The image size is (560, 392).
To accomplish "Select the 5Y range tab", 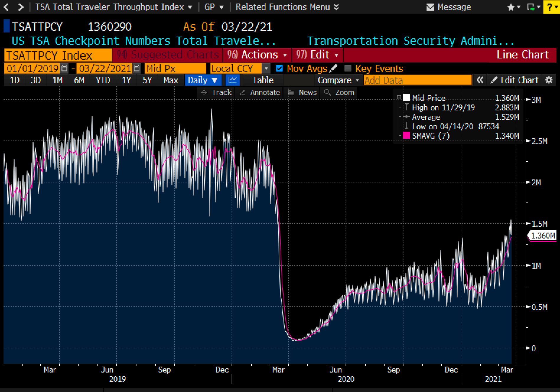I will pyautogui.click(x=147, y=80).
